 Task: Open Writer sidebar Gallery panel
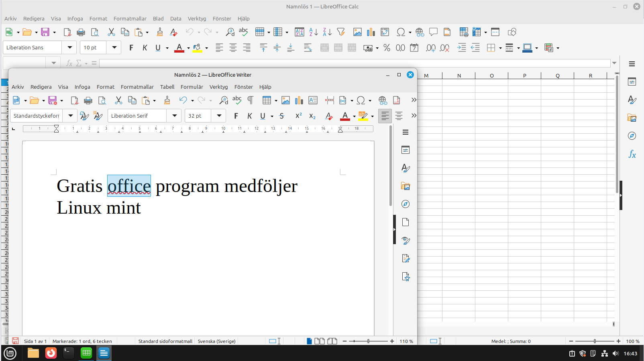pos(406,186)
